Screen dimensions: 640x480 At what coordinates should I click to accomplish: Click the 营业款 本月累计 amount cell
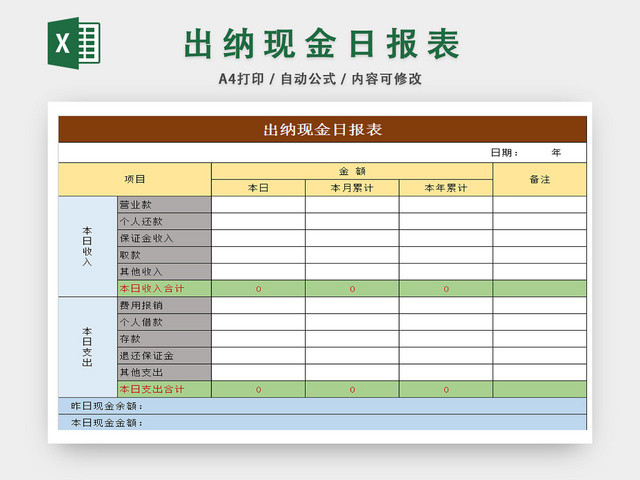point(352,204)
